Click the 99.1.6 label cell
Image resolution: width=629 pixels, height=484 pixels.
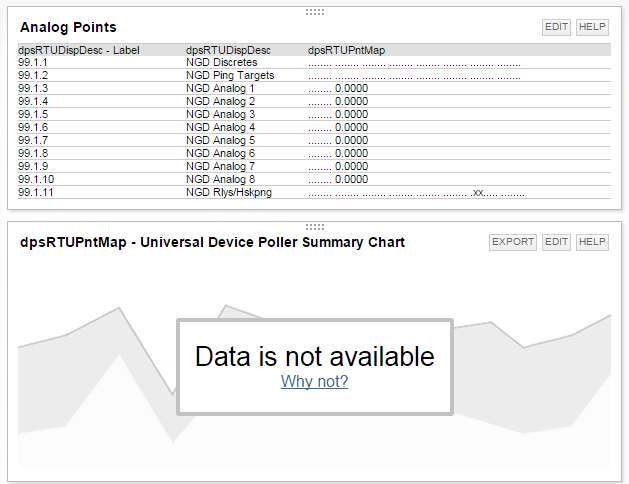click(33, 127)
